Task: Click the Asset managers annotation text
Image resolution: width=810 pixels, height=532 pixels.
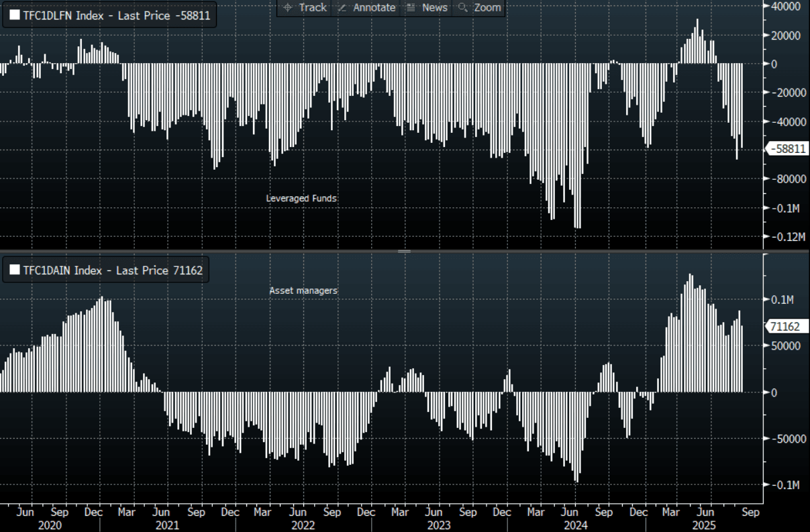Action: pos(303,290)
